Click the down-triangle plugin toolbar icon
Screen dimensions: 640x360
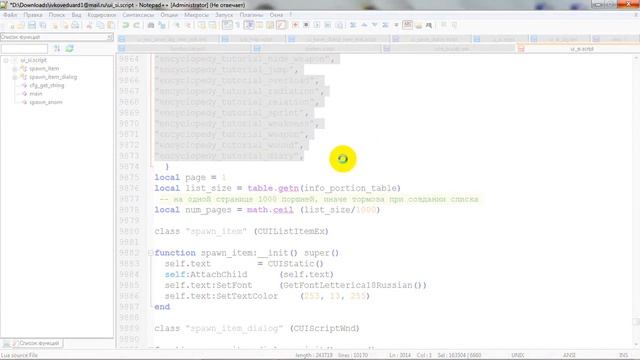tap(374, 25)
